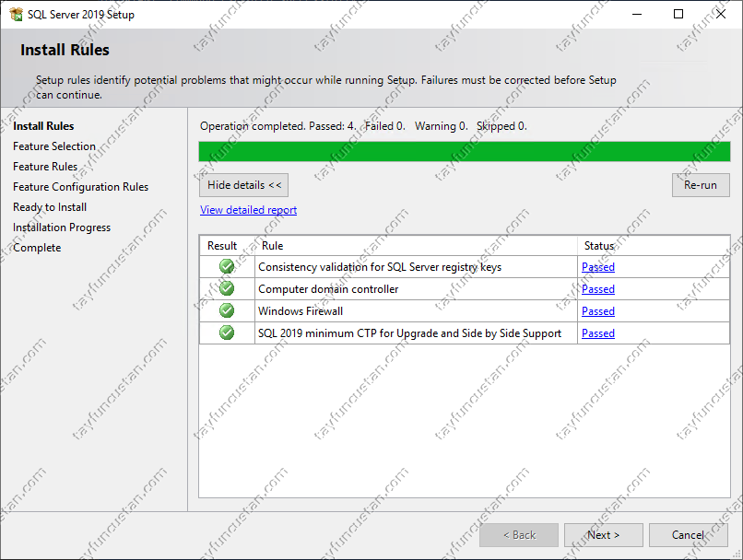Open the View detailed report link

tap(248, 210)
